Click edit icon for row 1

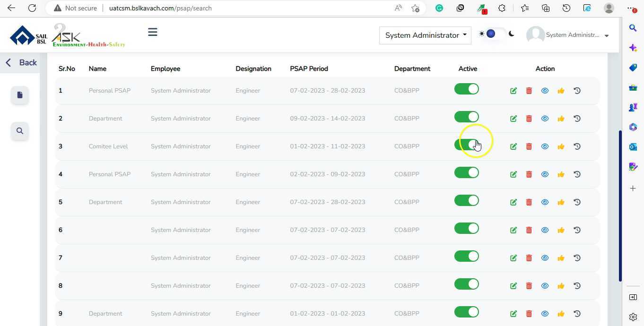(513, 91)
